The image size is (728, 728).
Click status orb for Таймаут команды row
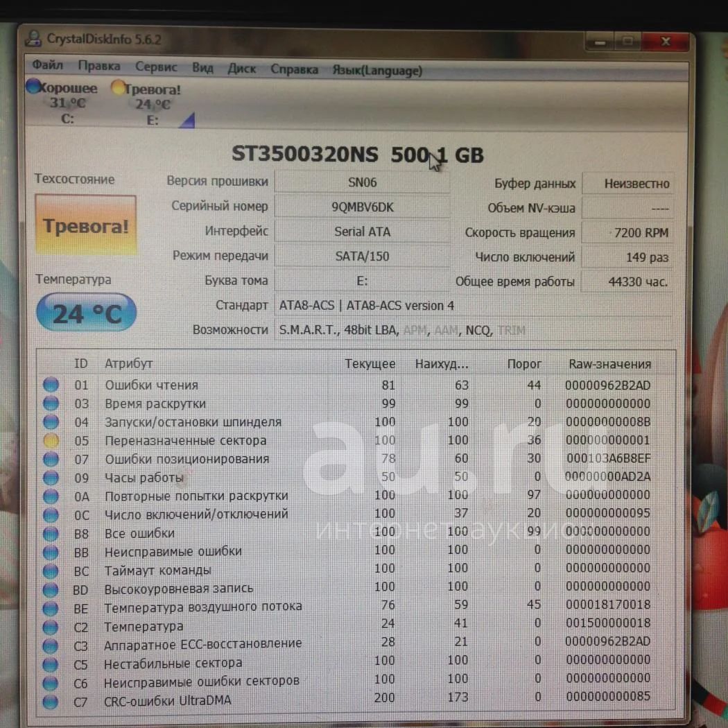tap(51, 571)
